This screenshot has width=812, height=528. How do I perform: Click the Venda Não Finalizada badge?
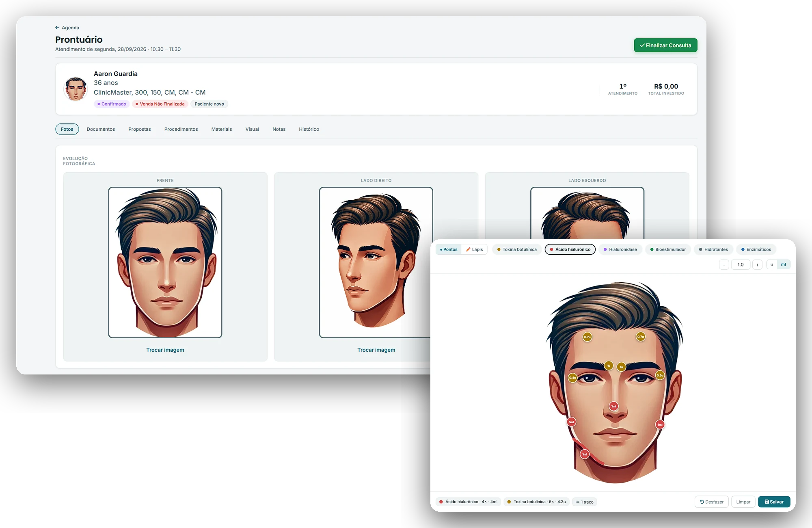[x=160, y=104]
